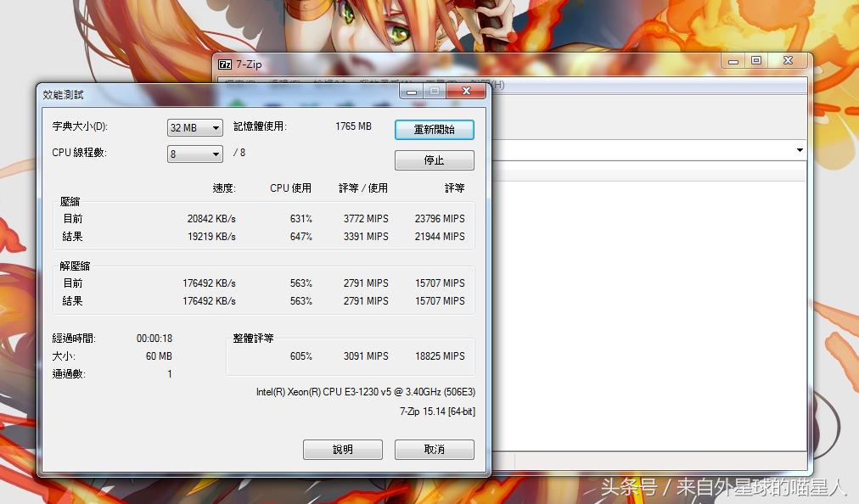Expand the address bar dropdown in 7-Zip

coord(799,150)
